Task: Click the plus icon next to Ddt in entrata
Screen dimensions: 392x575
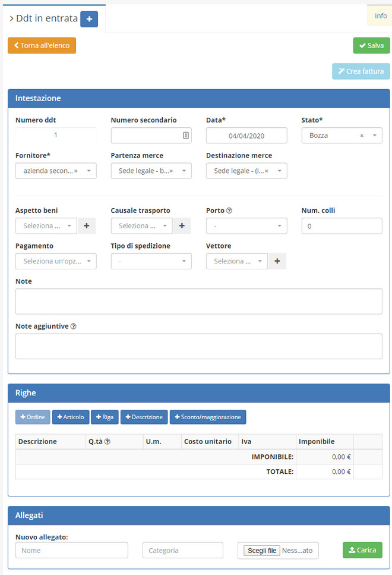Action: [x=89, y=19]
